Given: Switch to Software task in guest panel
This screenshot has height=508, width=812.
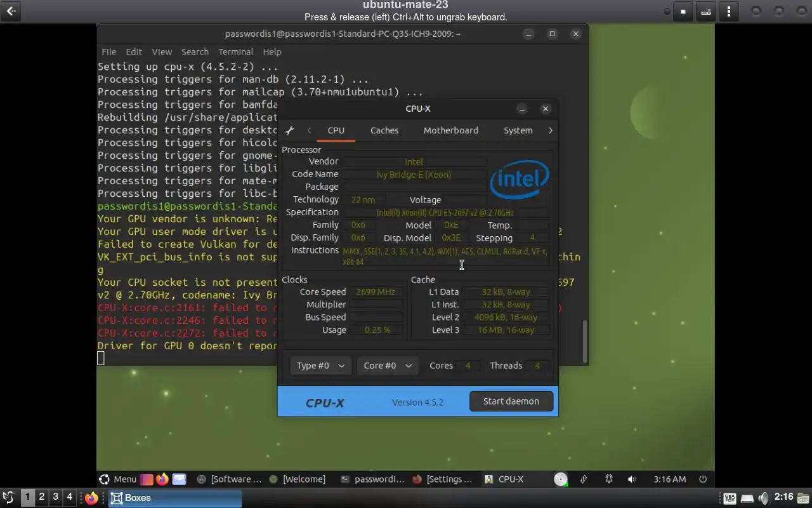Looking at the screenshot, I should [229, 479].
